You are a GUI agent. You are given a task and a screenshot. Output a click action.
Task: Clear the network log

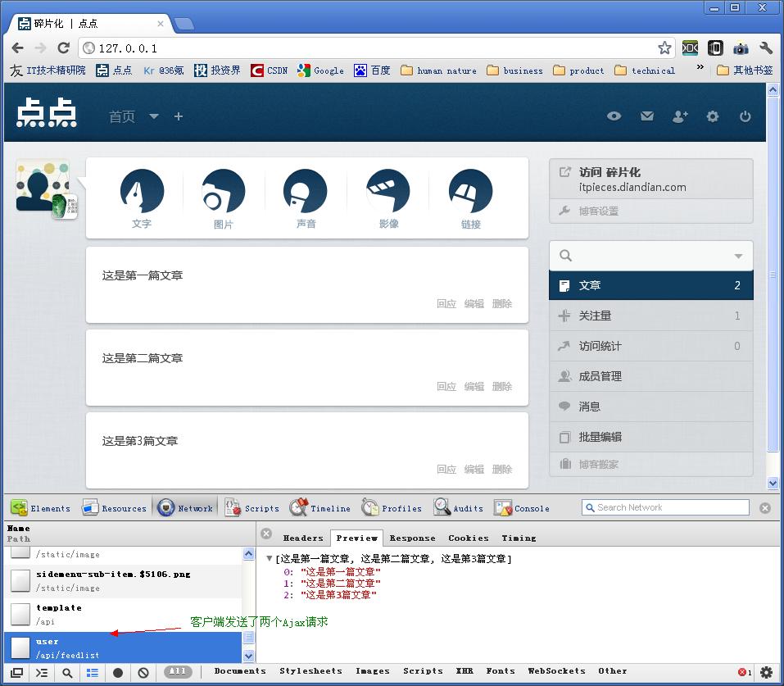143,673
